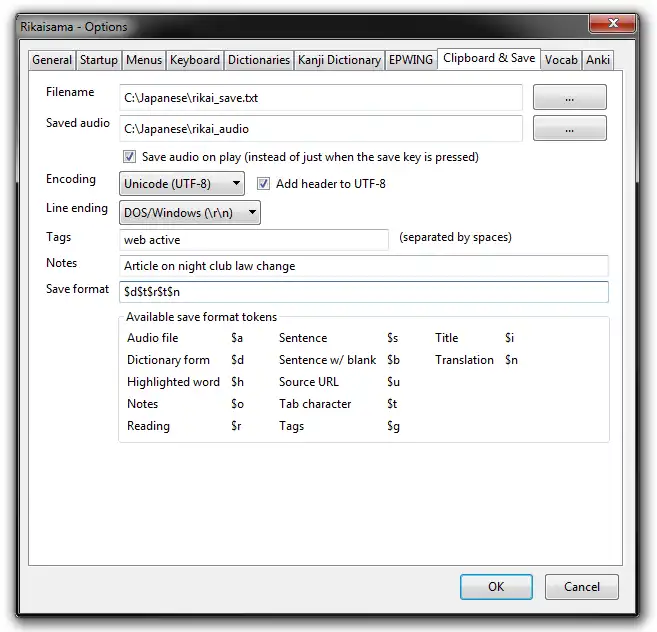Toggle Add header to UTF-8 checkbox
Image resolution: width=657 pixels, height=632 pixels.
263,184
